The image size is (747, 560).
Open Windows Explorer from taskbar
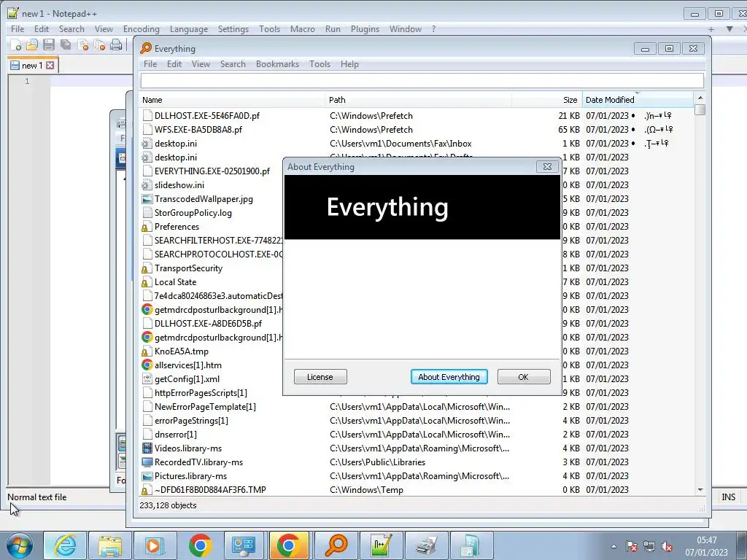point(110,545)
